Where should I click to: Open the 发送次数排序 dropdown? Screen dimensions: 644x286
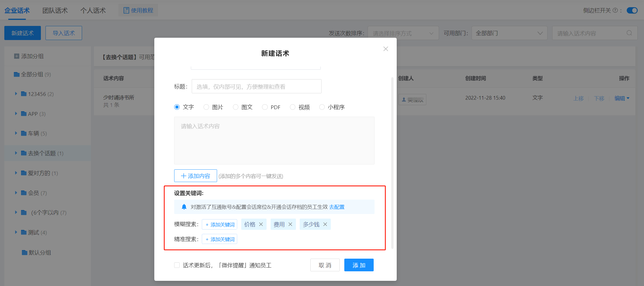click(x=403, y=33)
